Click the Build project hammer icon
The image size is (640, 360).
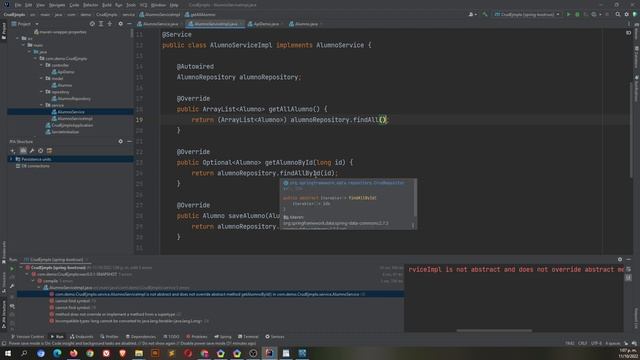click(485, 14)
